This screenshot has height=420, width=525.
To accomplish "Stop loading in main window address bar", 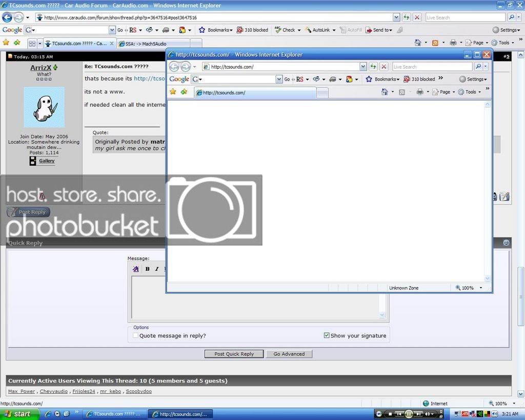I will (x=417, y=17).
